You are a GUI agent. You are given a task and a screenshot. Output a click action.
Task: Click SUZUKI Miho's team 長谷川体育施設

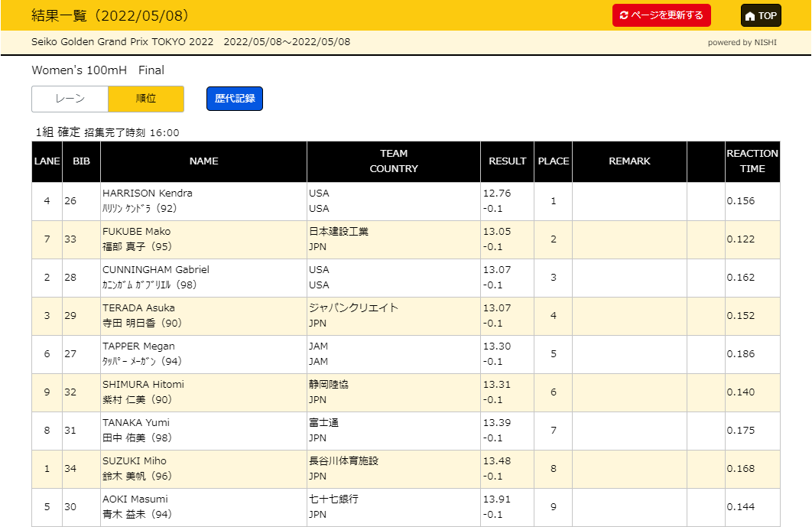[x=343, y=461]
